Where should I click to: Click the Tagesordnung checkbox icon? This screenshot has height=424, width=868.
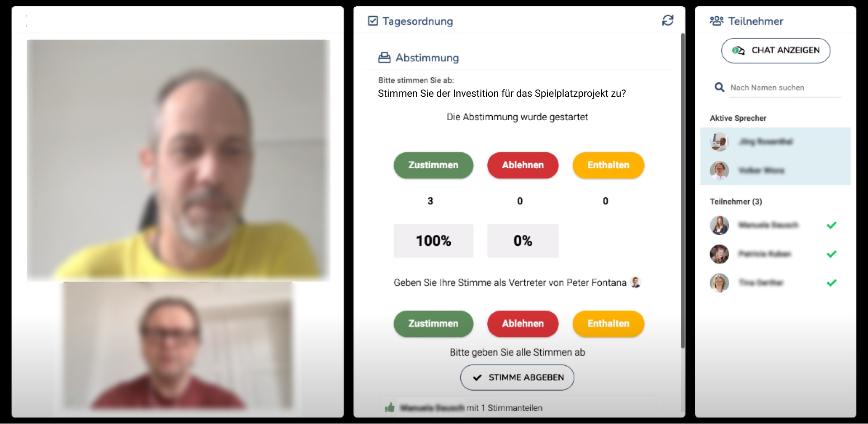pos(373,21)
